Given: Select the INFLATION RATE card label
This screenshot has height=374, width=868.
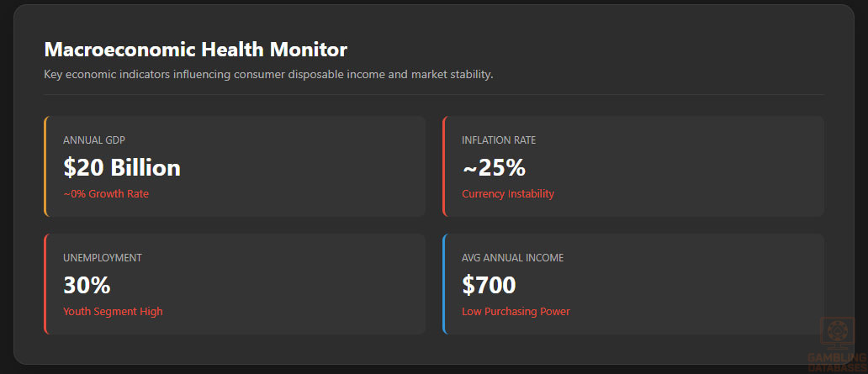Looking at the screenshot, I should pos(499,140).
